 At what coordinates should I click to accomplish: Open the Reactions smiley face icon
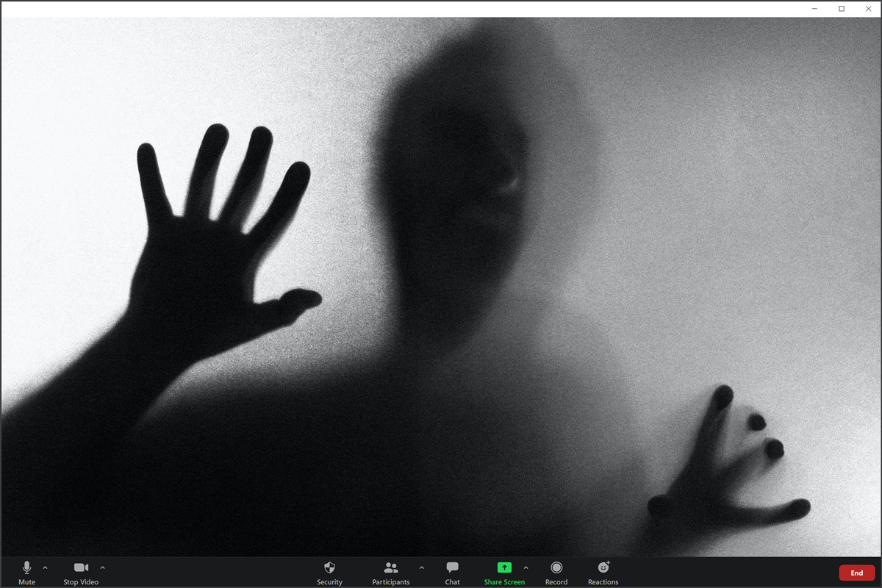tap(603, 567)
